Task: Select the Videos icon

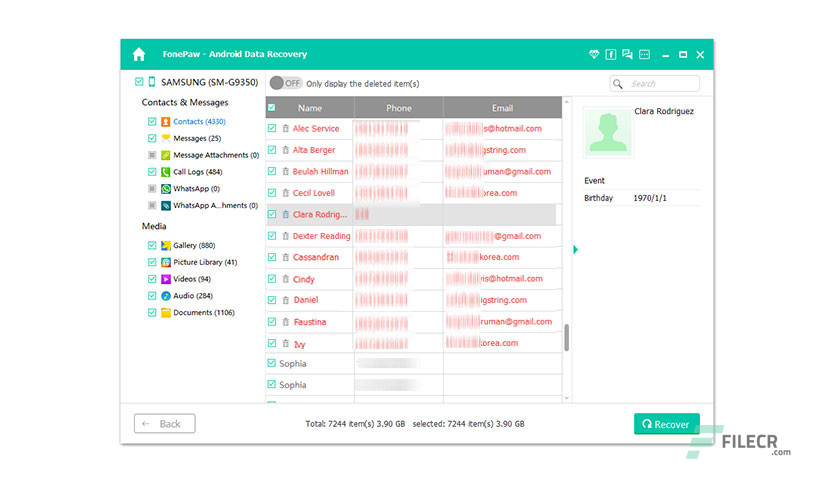Action: pyautogui.click(x=166, y=279)
